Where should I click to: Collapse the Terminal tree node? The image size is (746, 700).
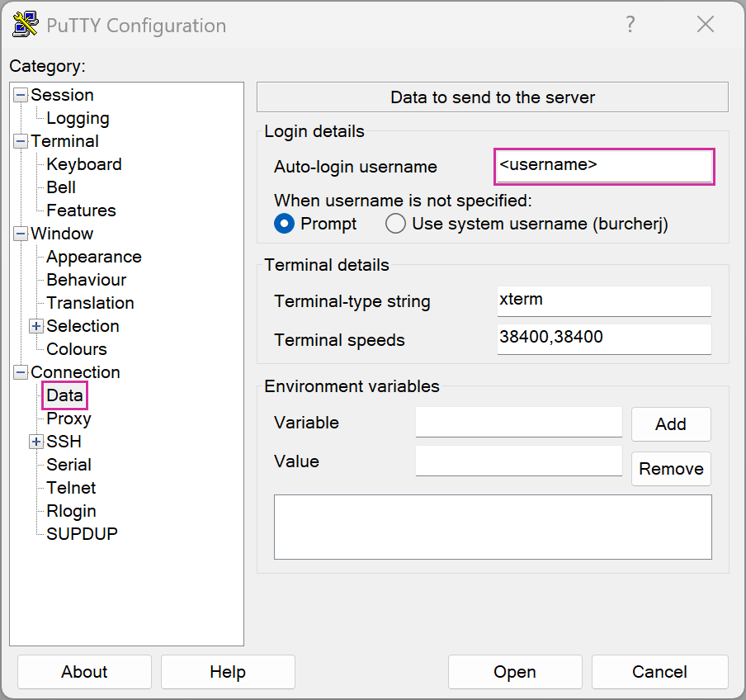coord(21,141)
